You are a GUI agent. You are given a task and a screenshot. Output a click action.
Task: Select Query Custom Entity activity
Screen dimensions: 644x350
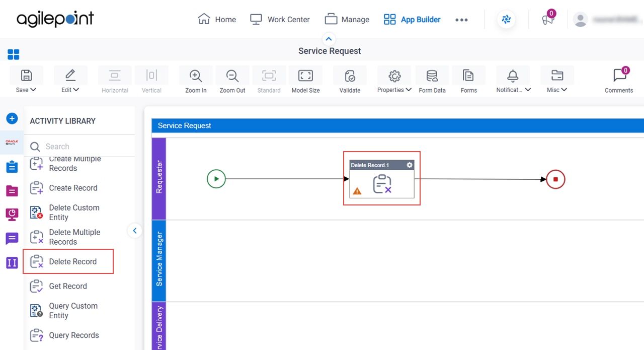(x=63, y=311)
